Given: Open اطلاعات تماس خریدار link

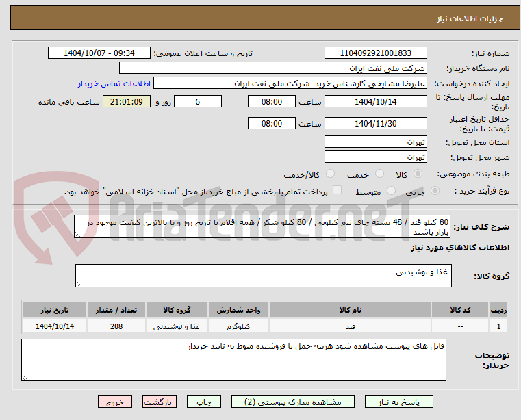Looking at the screenshot, I should coord(114,83).
